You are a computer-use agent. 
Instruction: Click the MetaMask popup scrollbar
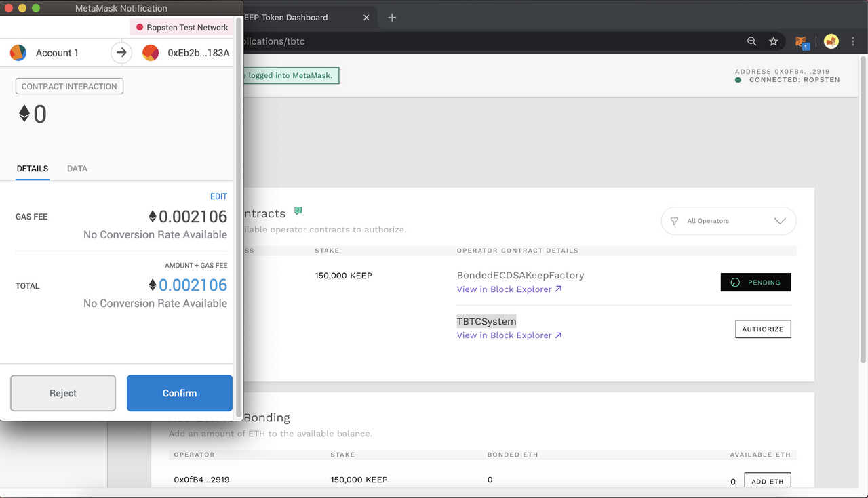click(x=238, y=217)
